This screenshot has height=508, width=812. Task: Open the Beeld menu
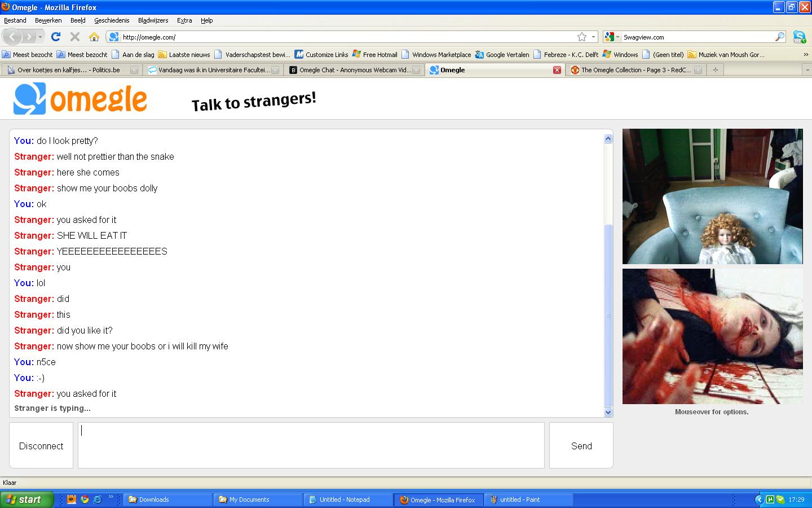[78, 20]
